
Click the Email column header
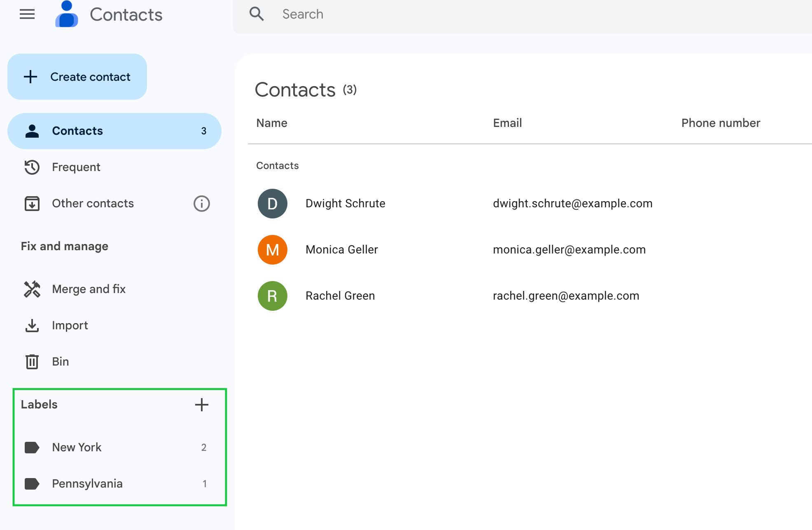click(x=507, y=123)
